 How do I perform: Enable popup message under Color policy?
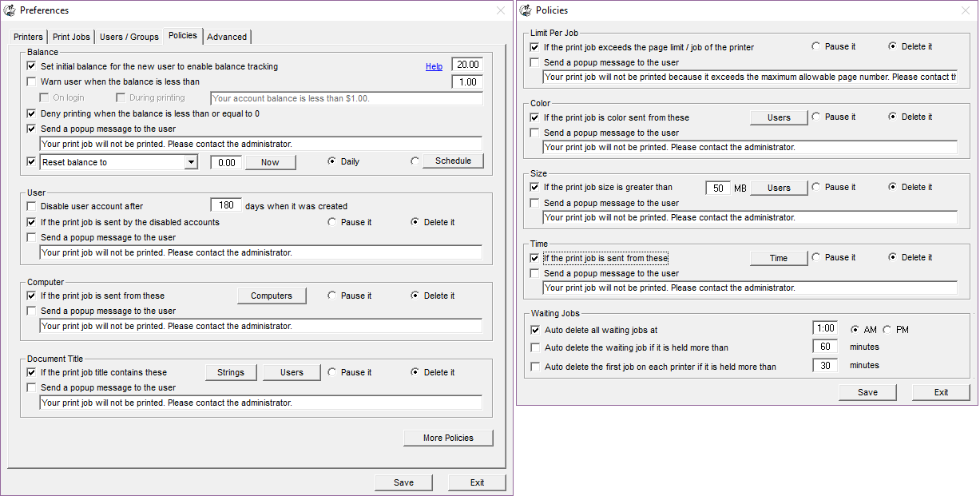coord(534,133)
